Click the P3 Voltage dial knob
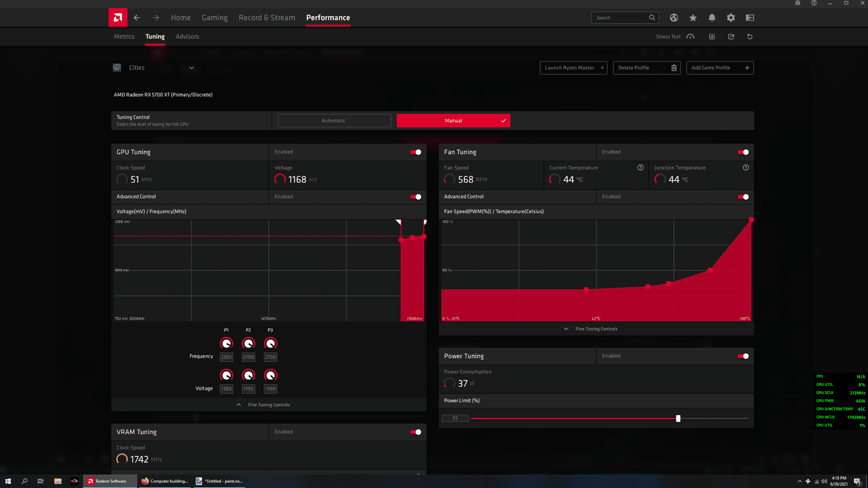This screenshot has width=868, height=488. (x=270, y=375)
